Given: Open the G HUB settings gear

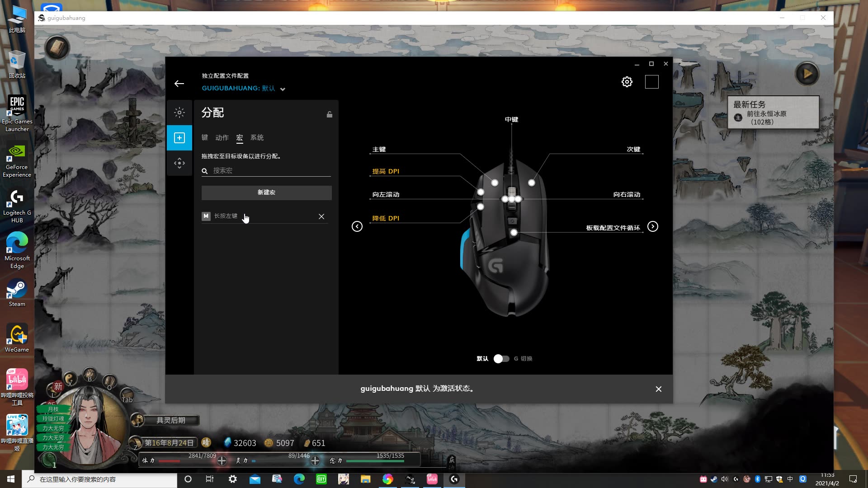Looking at the screenshot, I should [x=627, y=82].
